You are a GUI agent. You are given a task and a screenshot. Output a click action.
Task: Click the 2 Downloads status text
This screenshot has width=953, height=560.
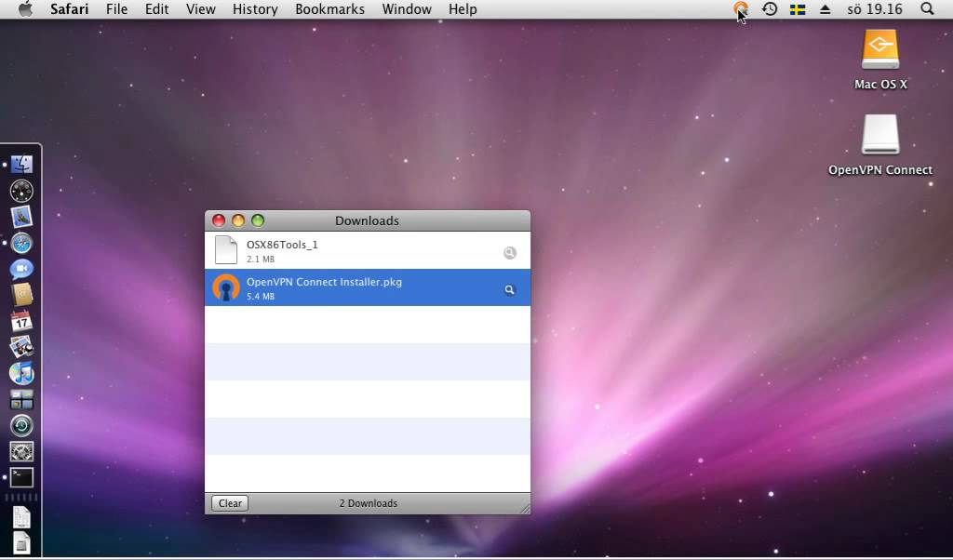(x=369, y=503)
